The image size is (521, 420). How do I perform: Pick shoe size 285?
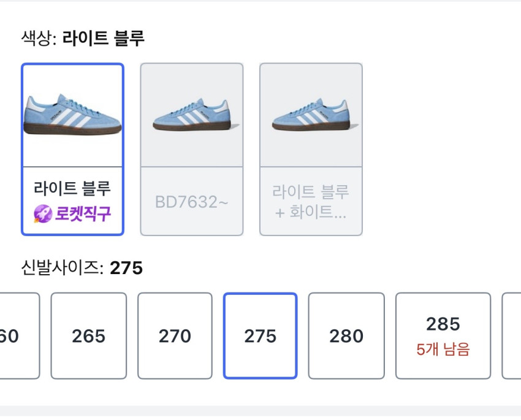coord(443,324)
